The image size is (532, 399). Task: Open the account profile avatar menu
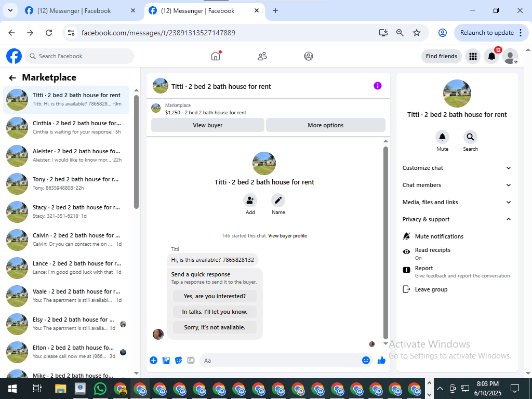tap(510, 56)
